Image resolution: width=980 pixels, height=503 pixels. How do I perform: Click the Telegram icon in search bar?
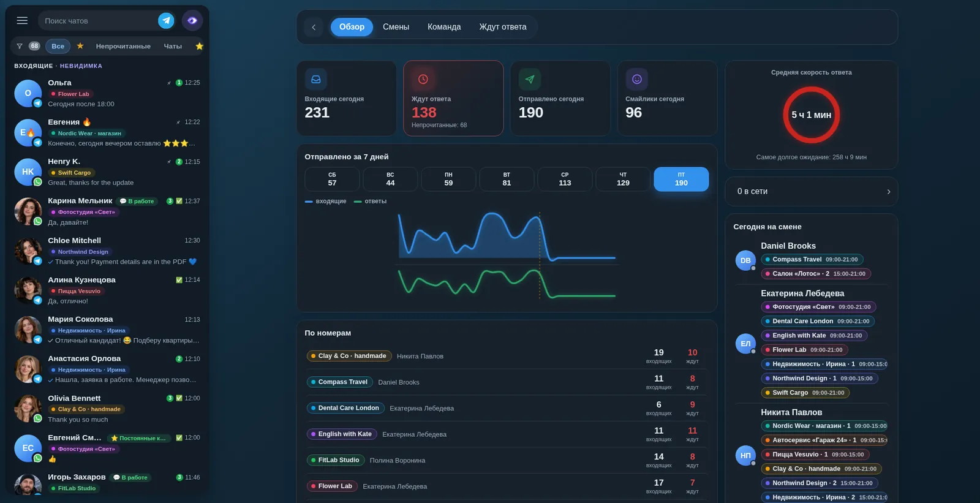(x=166, y=20)
